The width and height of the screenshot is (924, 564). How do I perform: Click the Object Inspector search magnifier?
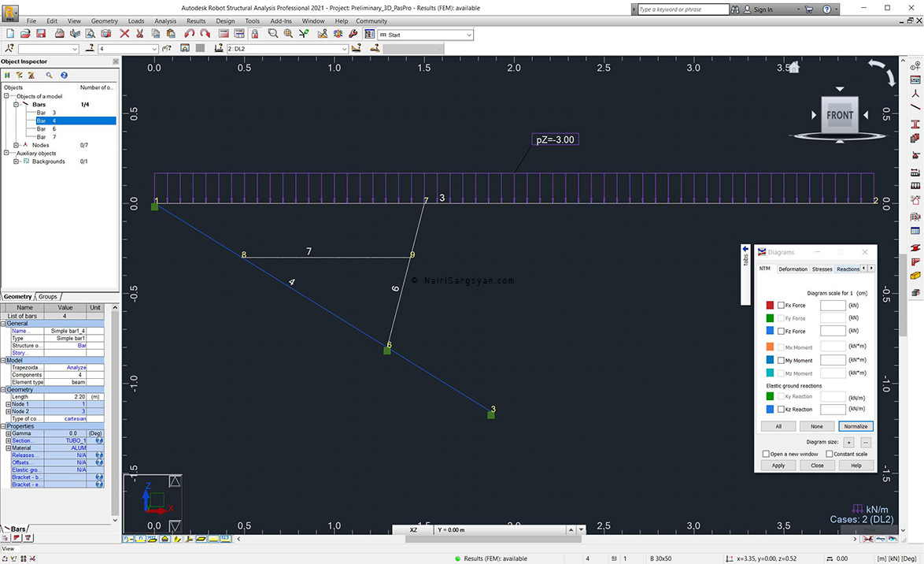(x=49, y=76)
